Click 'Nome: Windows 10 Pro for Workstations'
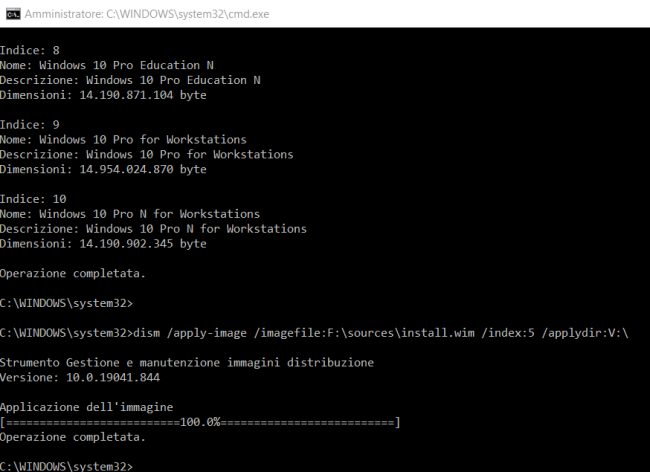 124,140
